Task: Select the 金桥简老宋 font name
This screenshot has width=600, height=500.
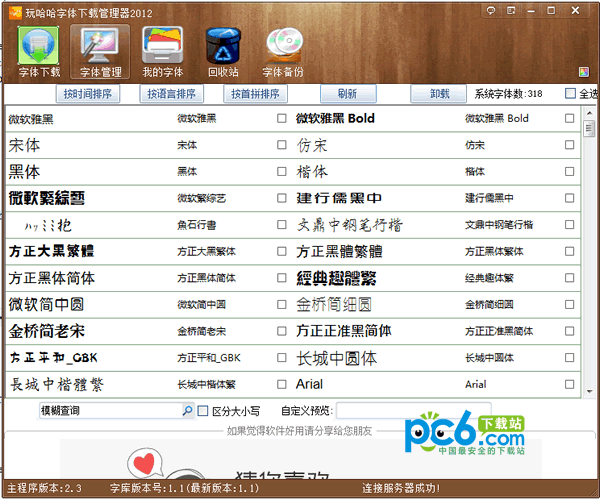Action: 201,331
